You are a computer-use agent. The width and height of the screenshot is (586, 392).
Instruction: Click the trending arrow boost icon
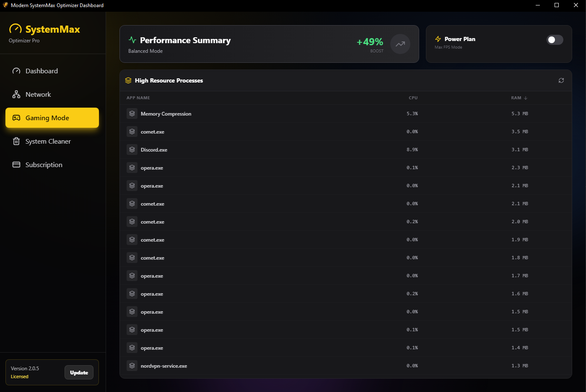tap(400, 44)
